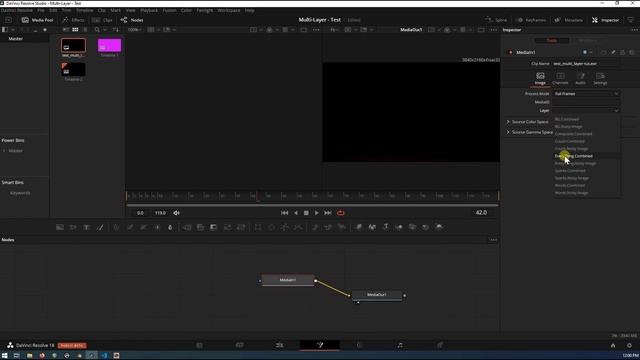Toggle the Metadata panel
The height and width of the screenshot is (360, 640).
pyautogui.click(x=569, y=20)
